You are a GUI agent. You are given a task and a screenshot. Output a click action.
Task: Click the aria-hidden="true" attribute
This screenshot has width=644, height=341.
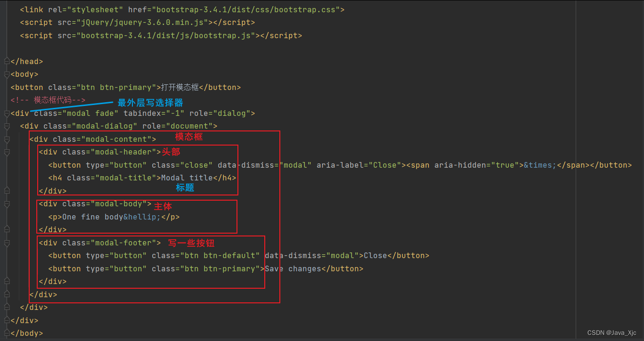(x=477, y=165)
